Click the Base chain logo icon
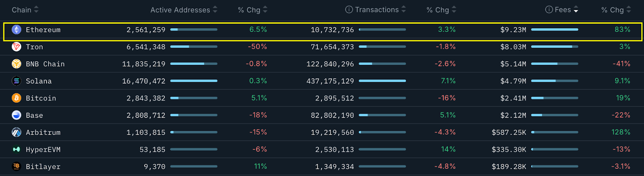The image size is (644, 176). point(17,115)
